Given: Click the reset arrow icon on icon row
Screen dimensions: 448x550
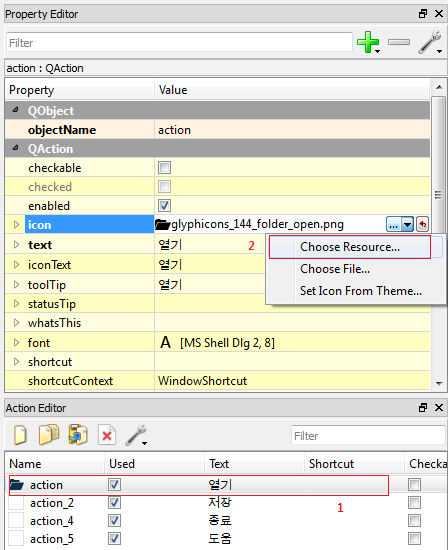Looking at the screenshot, I should point(423,224).
